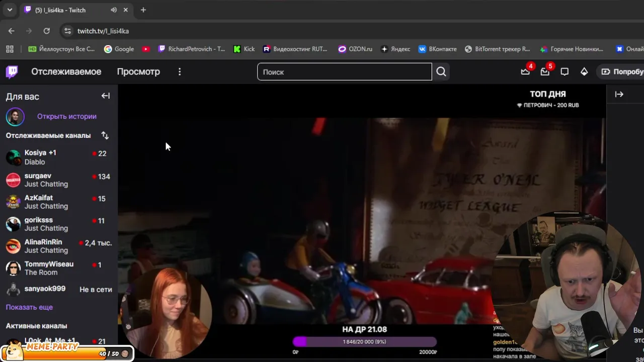The width and height of the screenshot is (644, 362).
Task: Close the Twitch browser tab
Action: pyautogui.click(x=126, y=10)
